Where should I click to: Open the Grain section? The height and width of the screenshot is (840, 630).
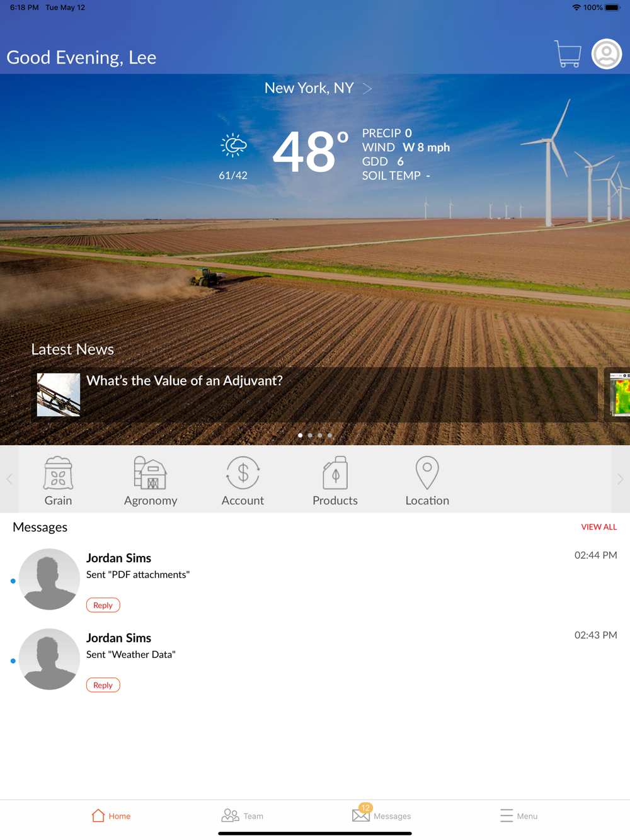(58, 481)
